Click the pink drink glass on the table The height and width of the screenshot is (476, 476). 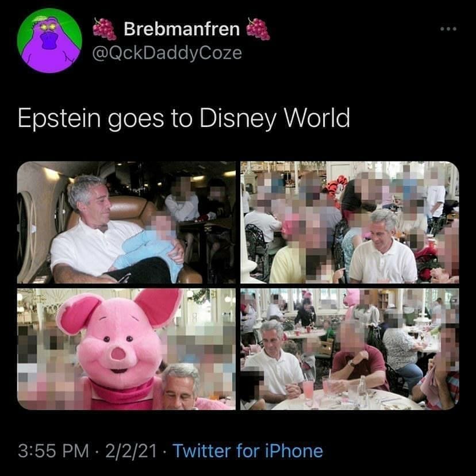coord(308,390)
